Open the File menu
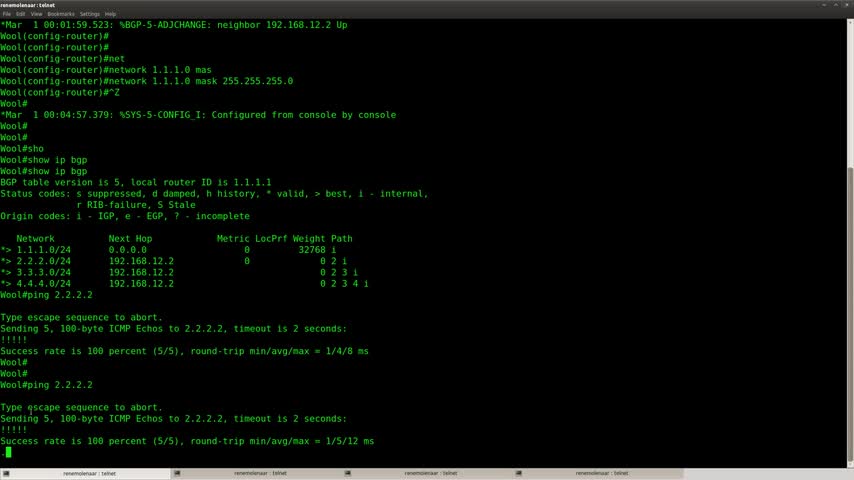 (x=7, y=14)
